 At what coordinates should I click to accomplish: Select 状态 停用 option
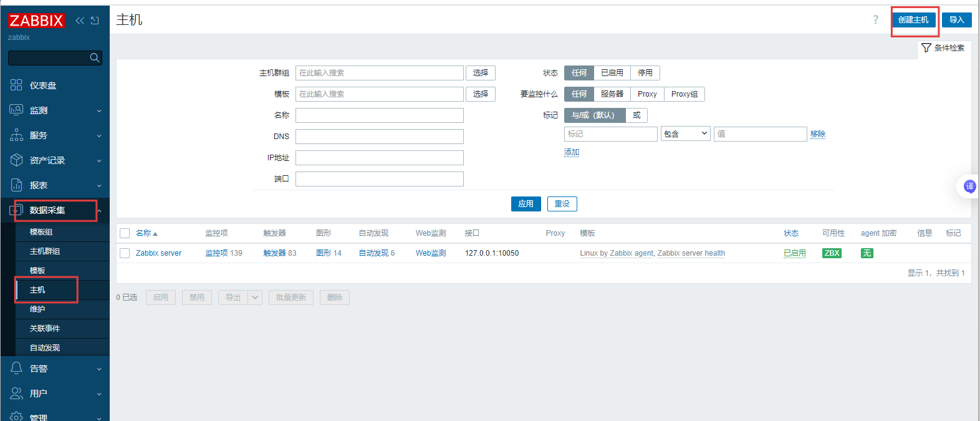click(x=645, y=73)
